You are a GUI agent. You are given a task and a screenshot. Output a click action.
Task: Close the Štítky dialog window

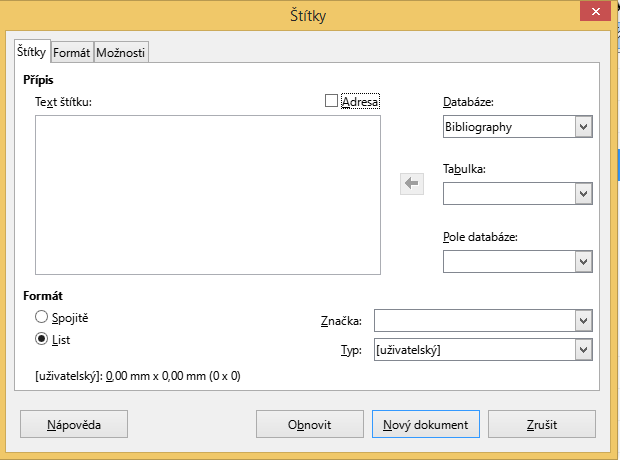595,11
